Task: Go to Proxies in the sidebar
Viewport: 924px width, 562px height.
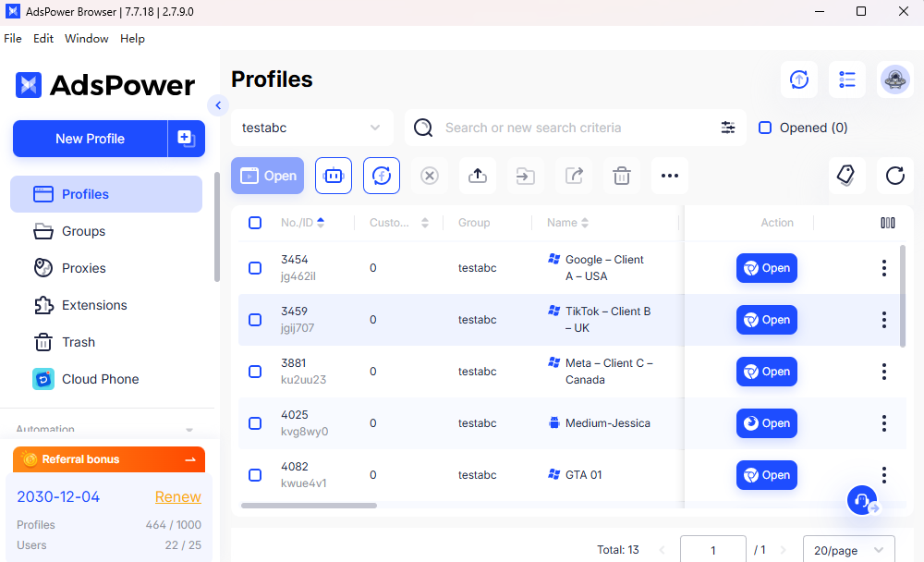Action: coord(83,268)
